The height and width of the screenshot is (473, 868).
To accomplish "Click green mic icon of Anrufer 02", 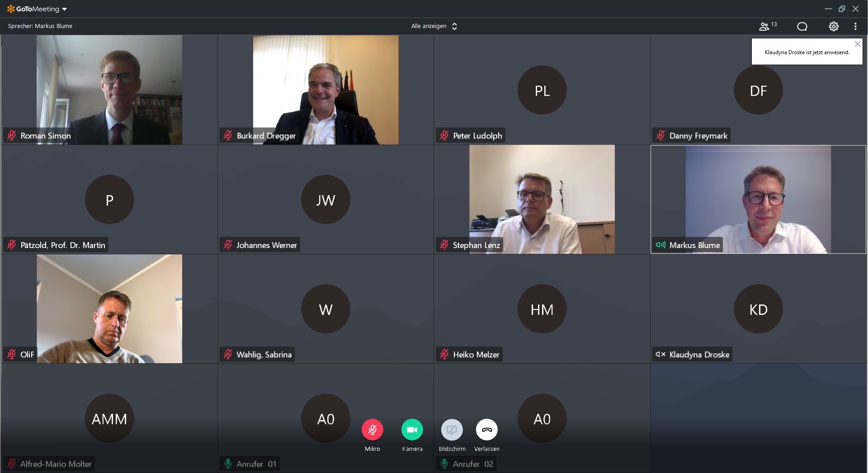I will pyautogui.click(x=444, y=464).
